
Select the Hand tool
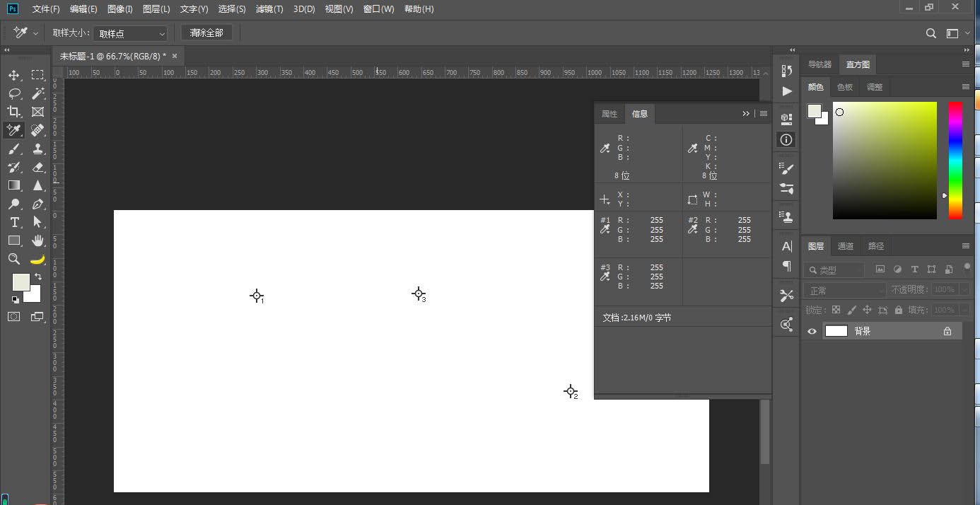37,240
